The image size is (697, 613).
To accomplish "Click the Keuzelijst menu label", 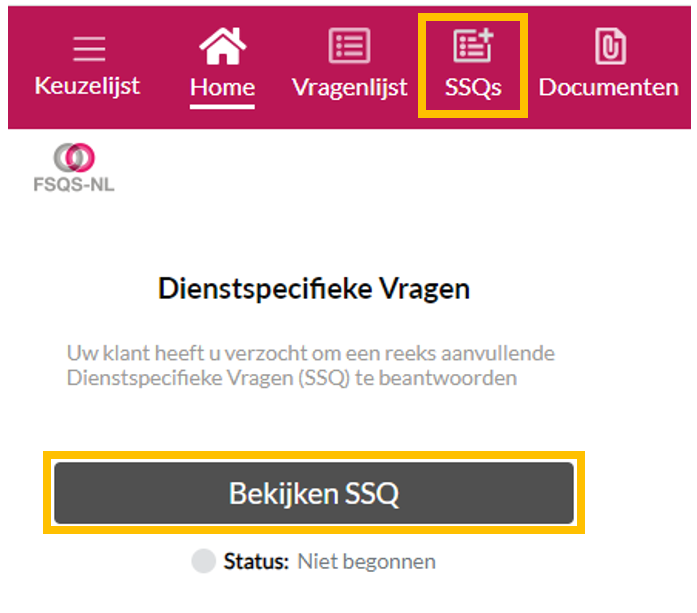I will 88,86.
